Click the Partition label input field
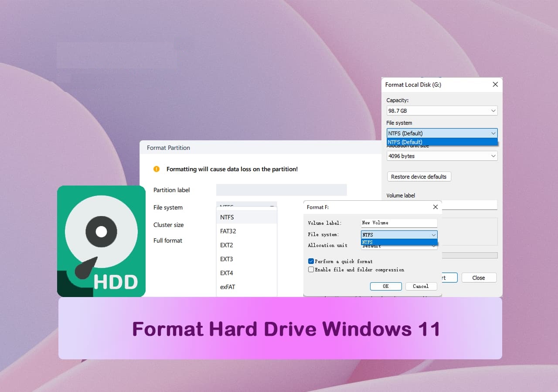Image resolution: width=558 pixels, height=392 pixels. tap(282, 190)
